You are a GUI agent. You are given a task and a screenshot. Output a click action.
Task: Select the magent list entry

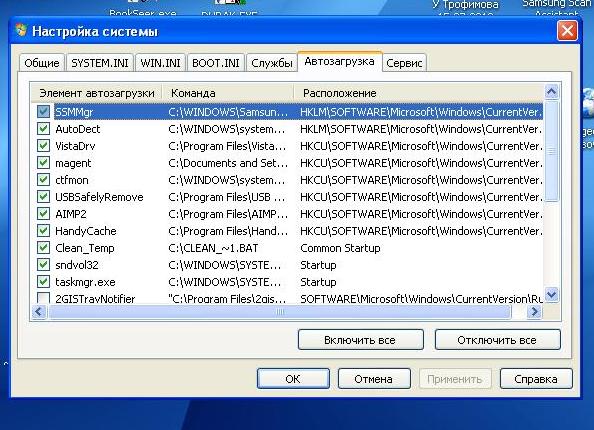click(73, 163)
